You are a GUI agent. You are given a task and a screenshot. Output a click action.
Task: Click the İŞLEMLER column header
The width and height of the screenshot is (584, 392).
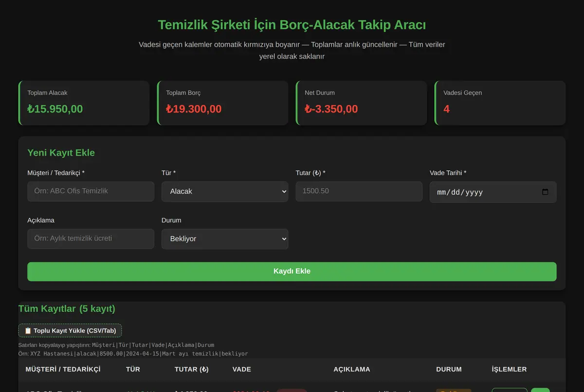click(x=509, y=369)
